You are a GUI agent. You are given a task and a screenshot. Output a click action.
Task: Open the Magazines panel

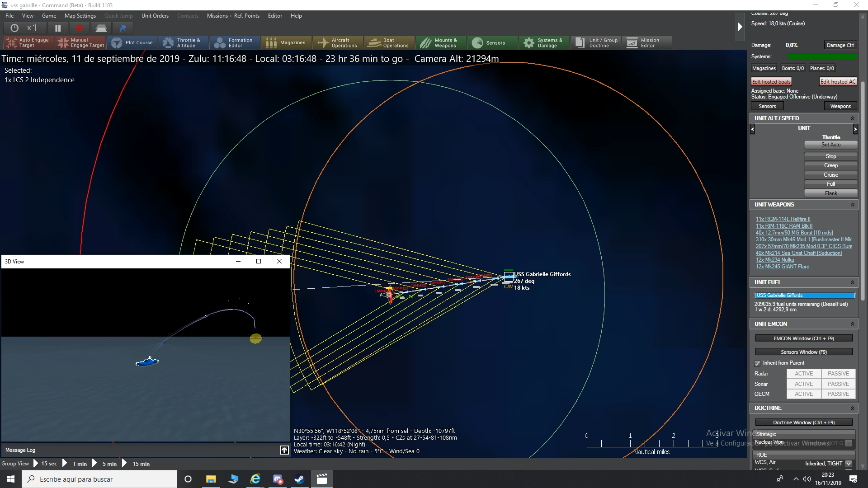tap(286, 42)
